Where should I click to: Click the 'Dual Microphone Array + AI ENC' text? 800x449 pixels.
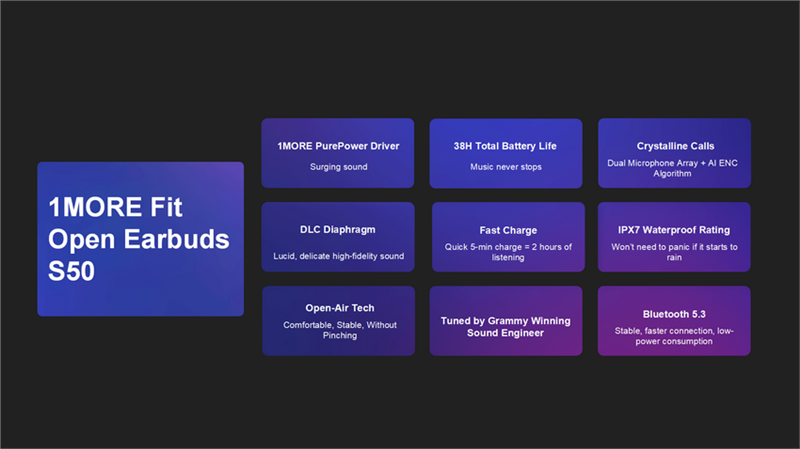(674, 162)
